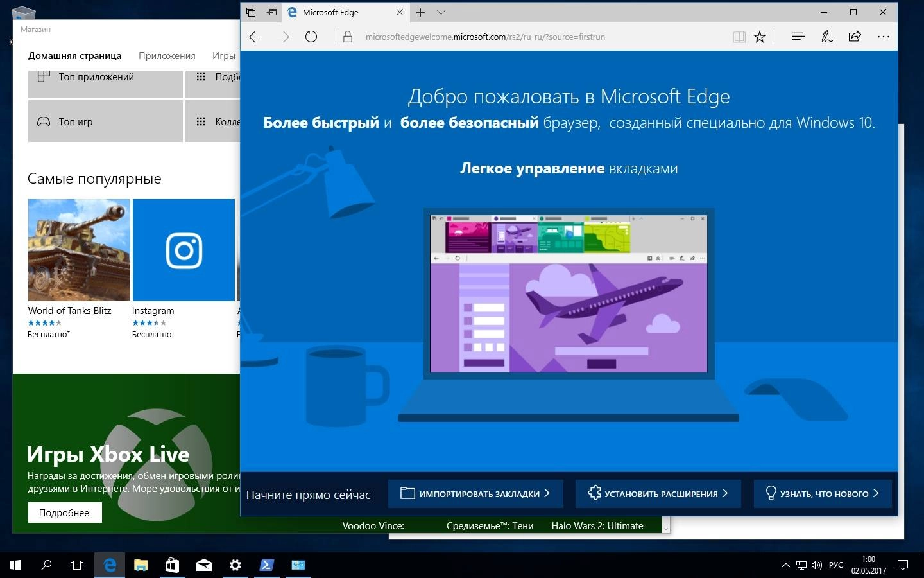Click the Store scrollbar down arrow

(x=665, y=528)
